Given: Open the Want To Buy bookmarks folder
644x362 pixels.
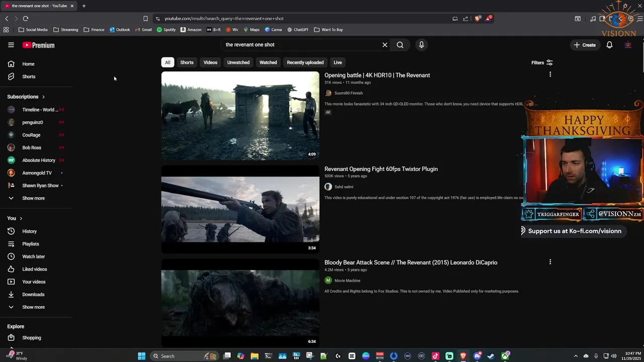Looking at the screenshot, I should 329,30.
